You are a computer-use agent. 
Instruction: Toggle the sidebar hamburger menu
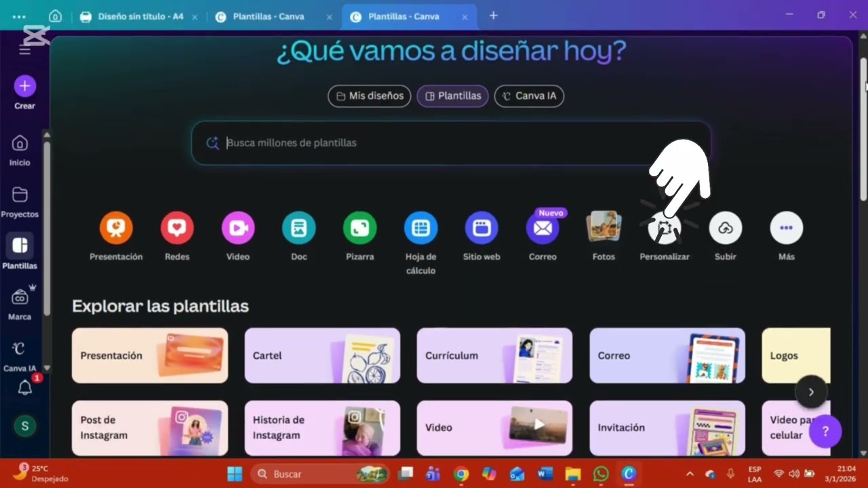tap(25, 51)
